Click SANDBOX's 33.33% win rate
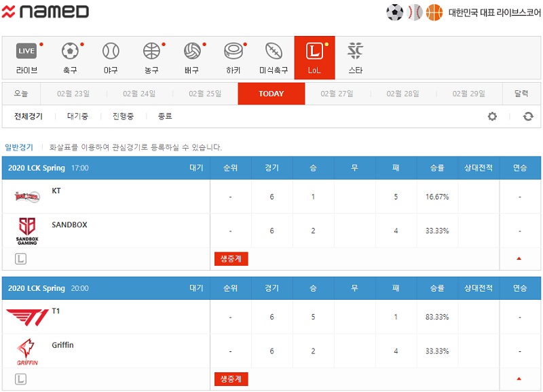Screen dimensions: 543x392 tap(437, 231)
